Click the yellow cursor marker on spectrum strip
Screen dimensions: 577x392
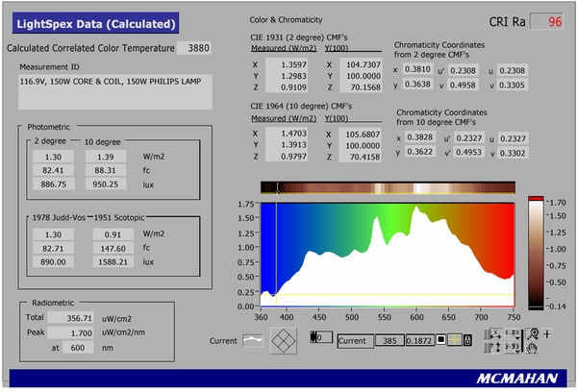277,191
